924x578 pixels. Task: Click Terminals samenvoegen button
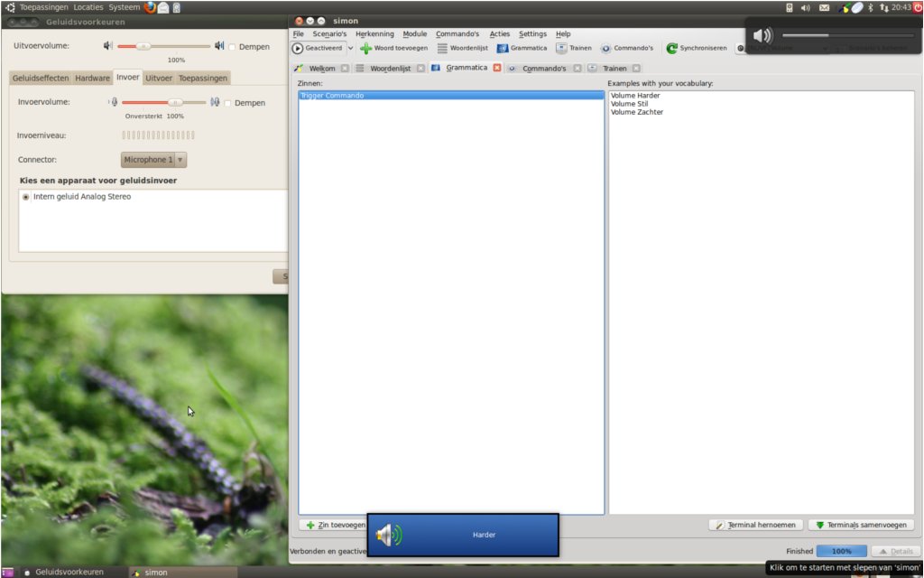[861, 525]
